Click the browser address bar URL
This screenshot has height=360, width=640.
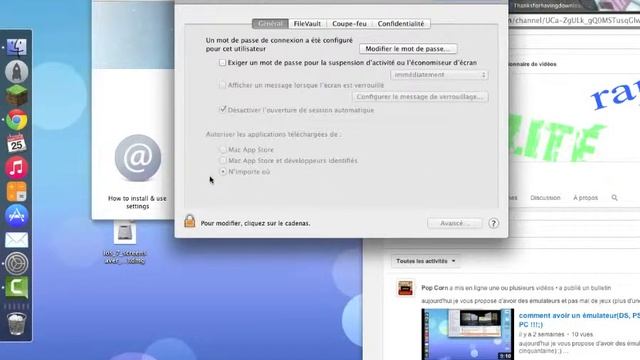coord(575,20)
